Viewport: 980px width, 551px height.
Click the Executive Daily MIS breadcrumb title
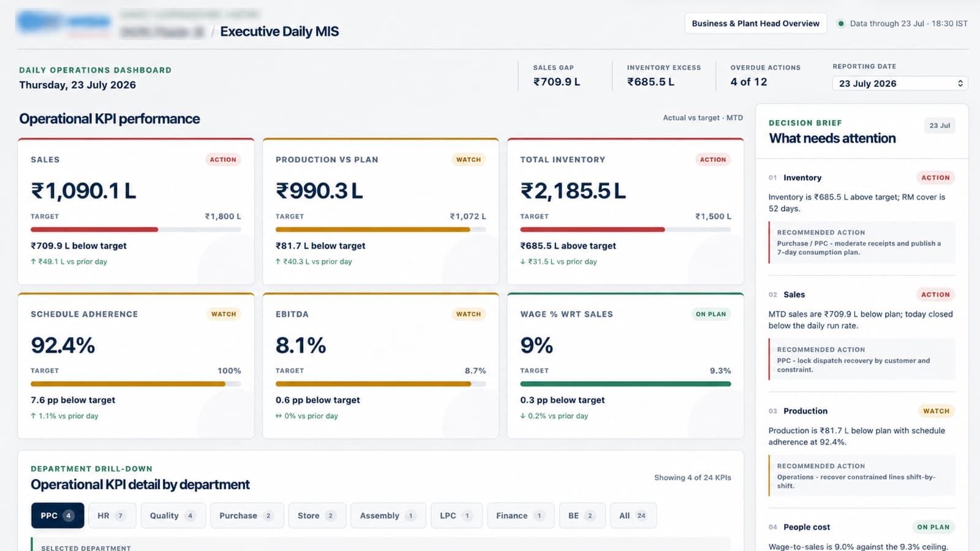point(279,31)
